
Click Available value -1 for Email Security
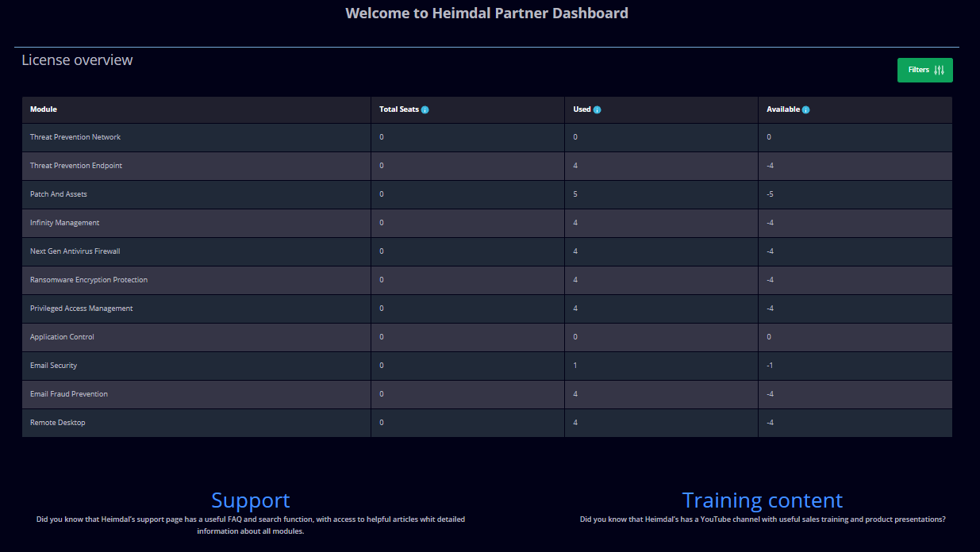tap(770, 366)
